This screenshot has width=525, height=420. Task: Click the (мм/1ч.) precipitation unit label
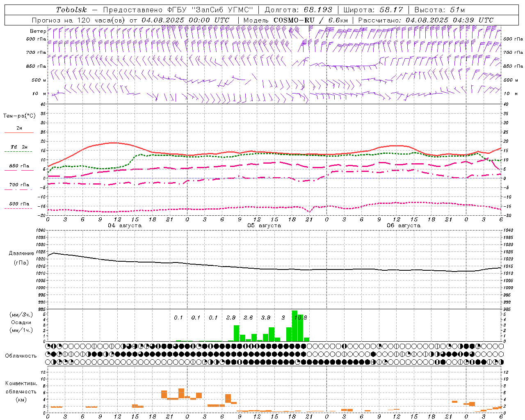(21, 330)
